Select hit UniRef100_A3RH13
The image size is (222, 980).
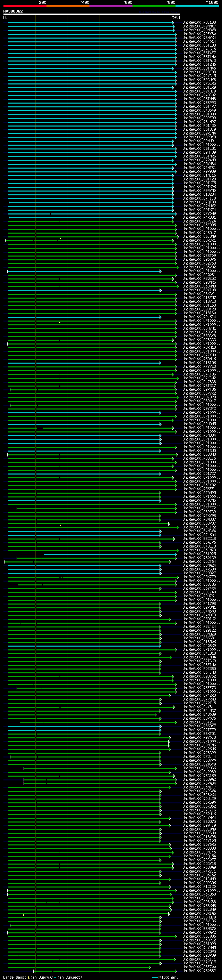coord(199,348)
